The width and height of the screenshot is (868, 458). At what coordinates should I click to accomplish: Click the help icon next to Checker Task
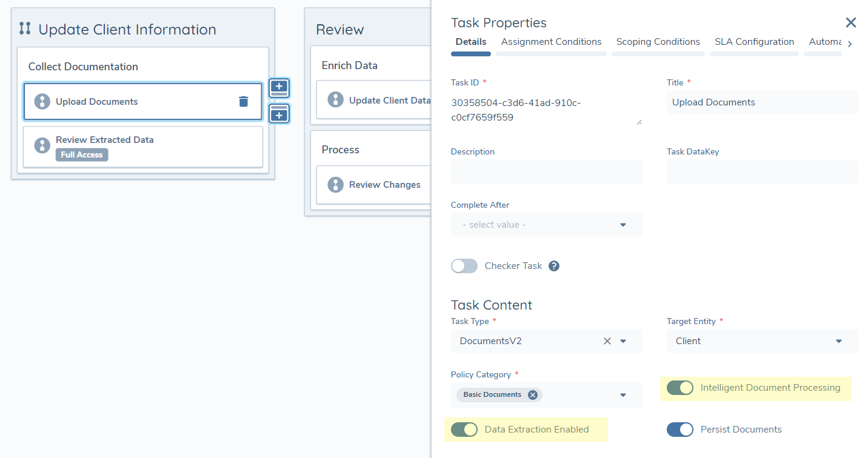tap(553, 265)
